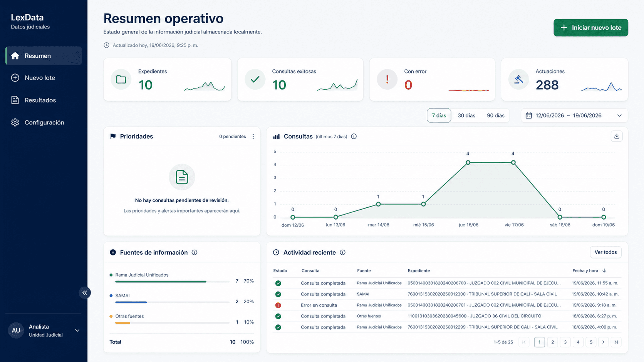Open the date range dropdown
This screenshot has width=644, height=362.
(x=574, y=115)
